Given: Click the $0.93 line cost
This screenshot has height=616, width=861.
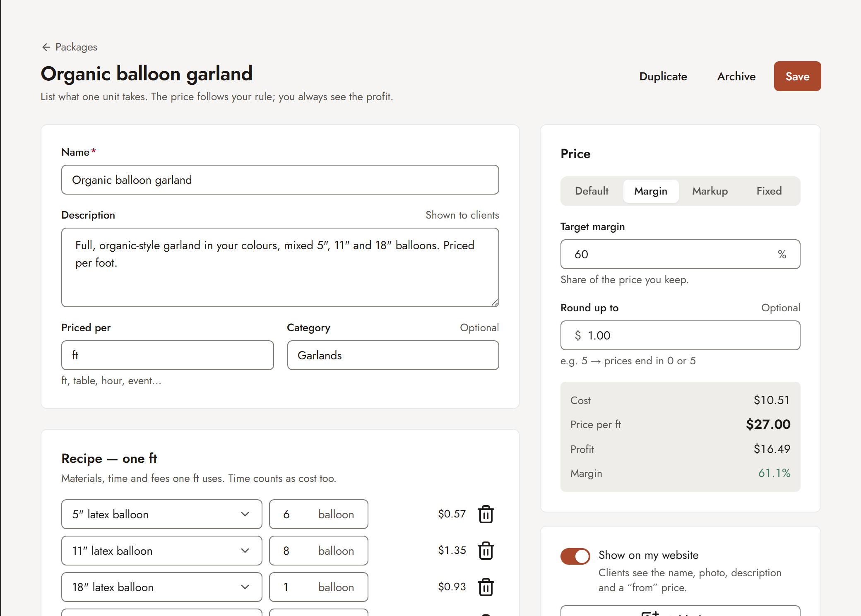Looking at the screenshot, I should pos(452,587).
